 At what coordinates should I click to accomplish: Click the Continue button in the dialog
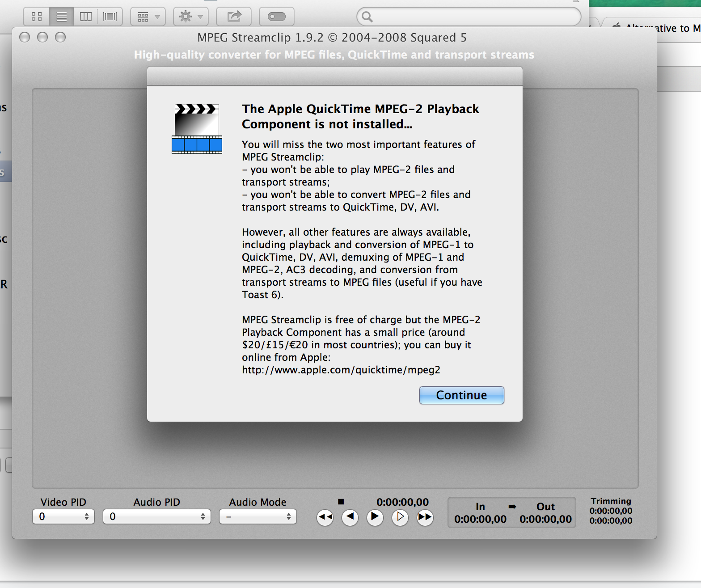[461, 395]
